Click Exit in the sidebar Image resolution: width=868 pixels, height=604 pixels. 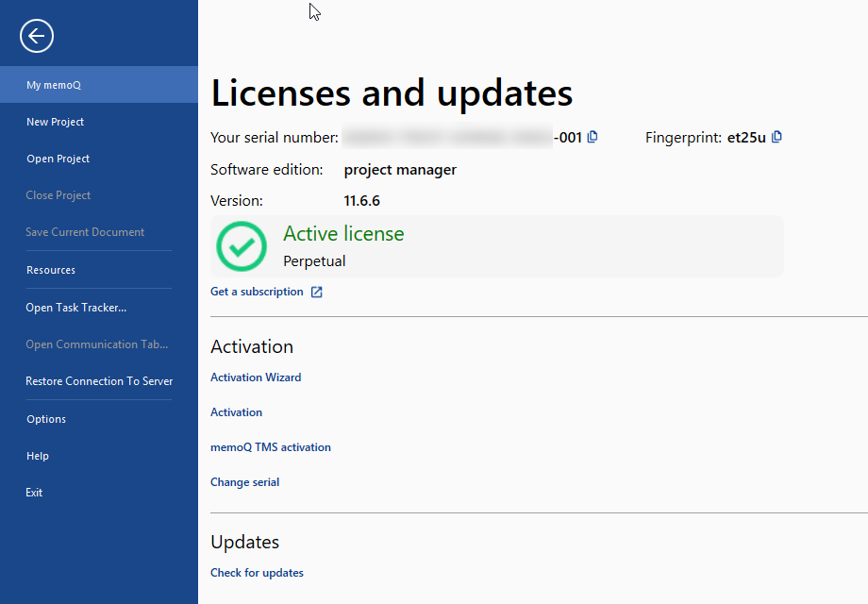click(x=34, y=493)
